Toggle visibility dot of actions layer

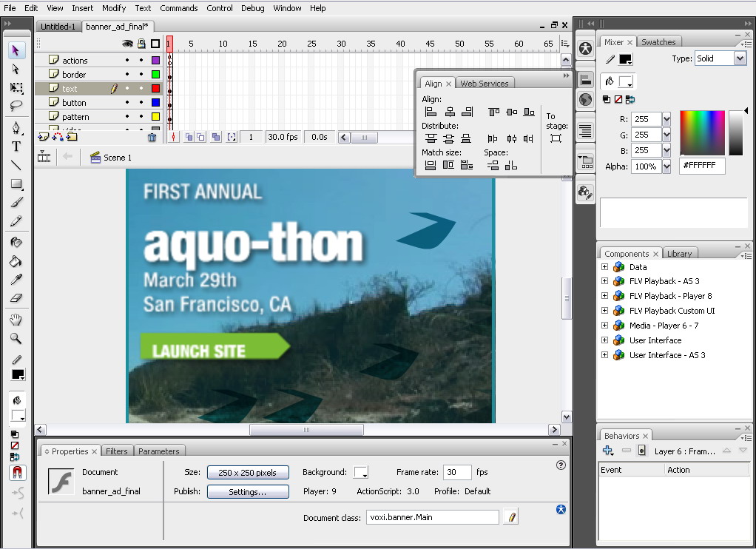(x=127, y=61)
